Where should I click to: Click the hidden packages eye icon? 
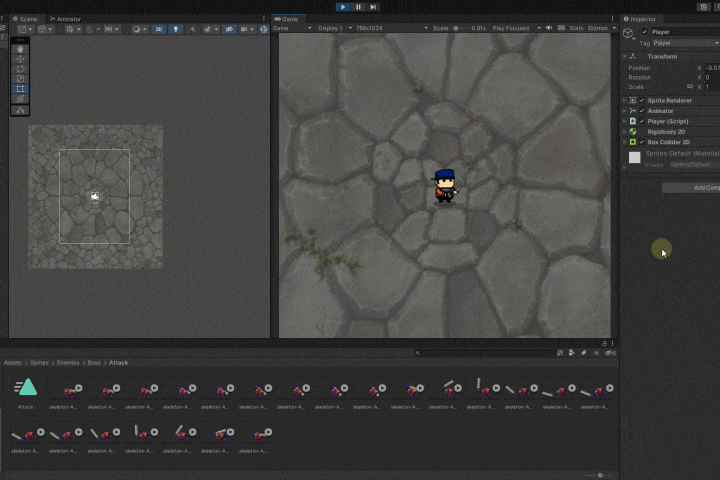coord(610,353)
